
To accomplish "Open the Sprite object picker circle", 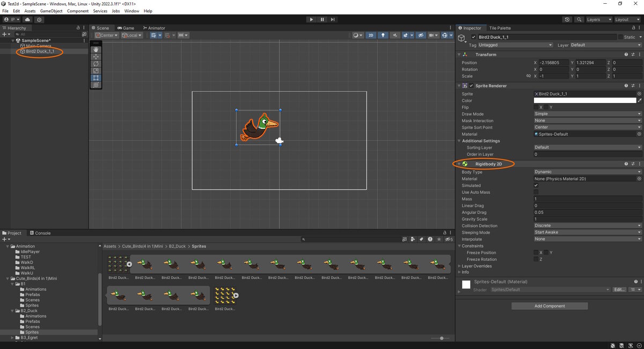I will (639, 94).
